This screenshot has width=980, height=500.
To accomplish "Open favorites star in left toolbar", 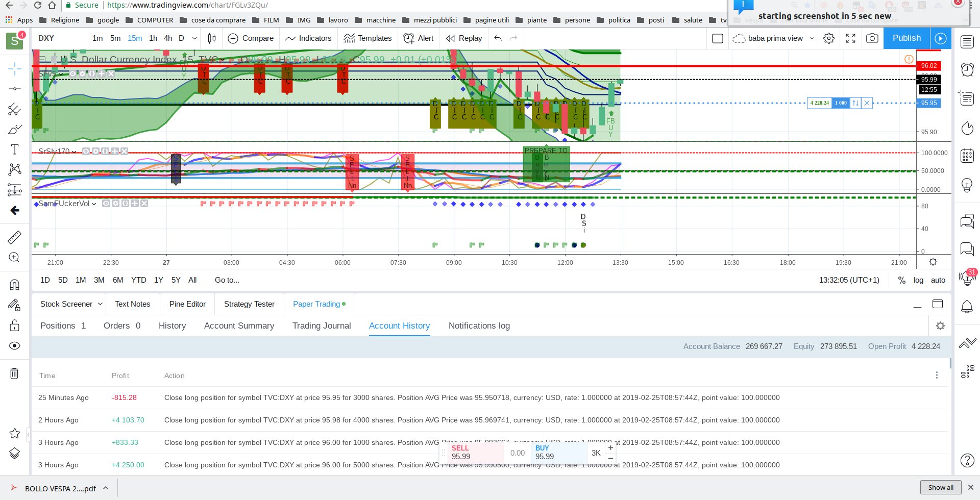I will 15,433.
